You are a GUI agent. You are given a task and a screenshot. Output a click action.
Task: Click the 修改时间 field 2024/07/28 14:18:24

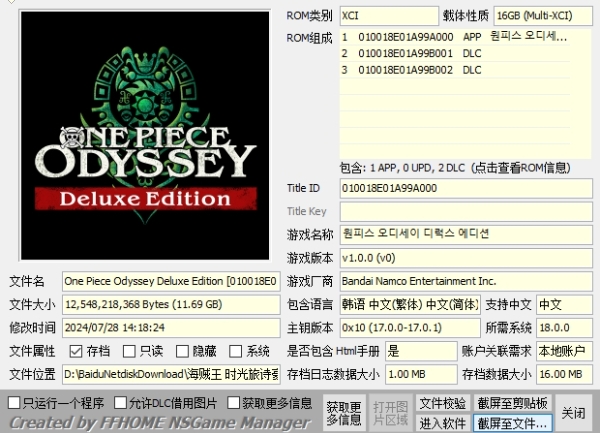[171, 328]
